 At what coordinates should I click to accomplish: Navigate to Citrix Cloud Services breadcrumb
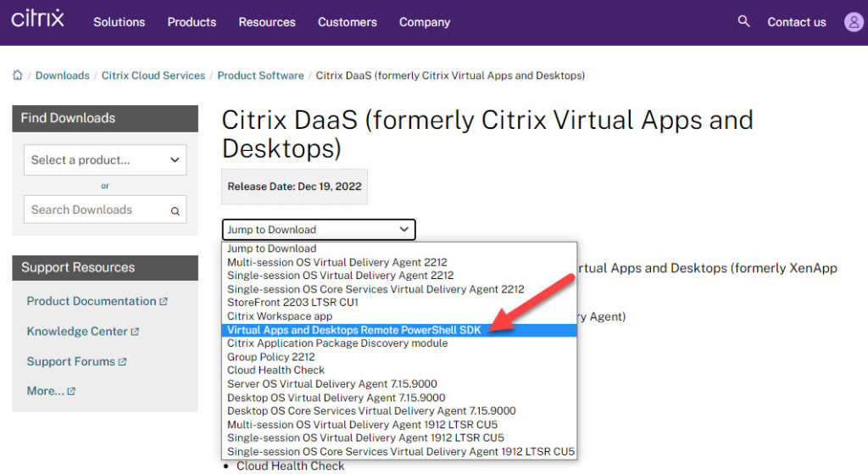(x=153, y=75)
